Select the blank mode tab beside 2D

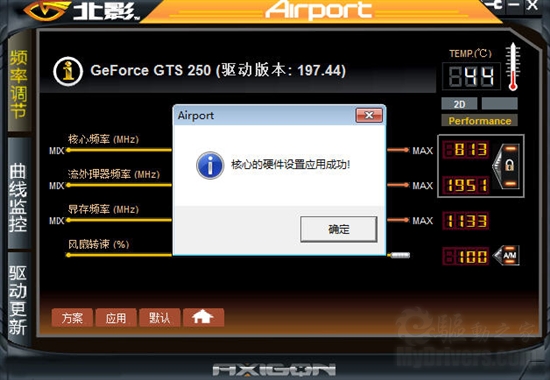499,104
